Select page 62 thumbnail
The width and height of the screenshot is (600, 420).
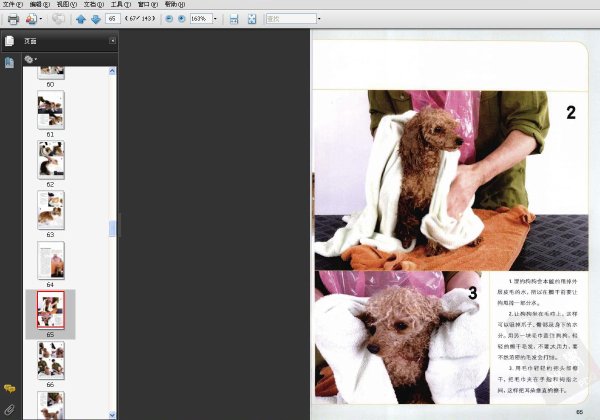[x=51, y=160]
